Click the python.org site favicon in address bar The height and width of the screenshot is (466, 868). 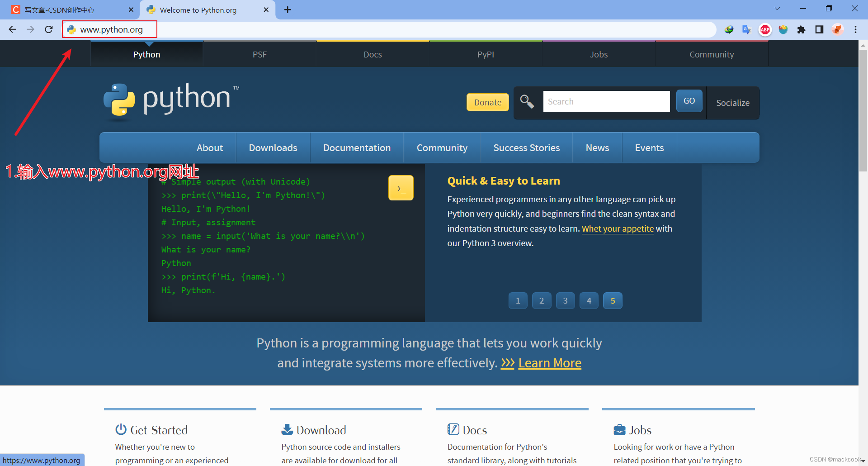point(71,29)
